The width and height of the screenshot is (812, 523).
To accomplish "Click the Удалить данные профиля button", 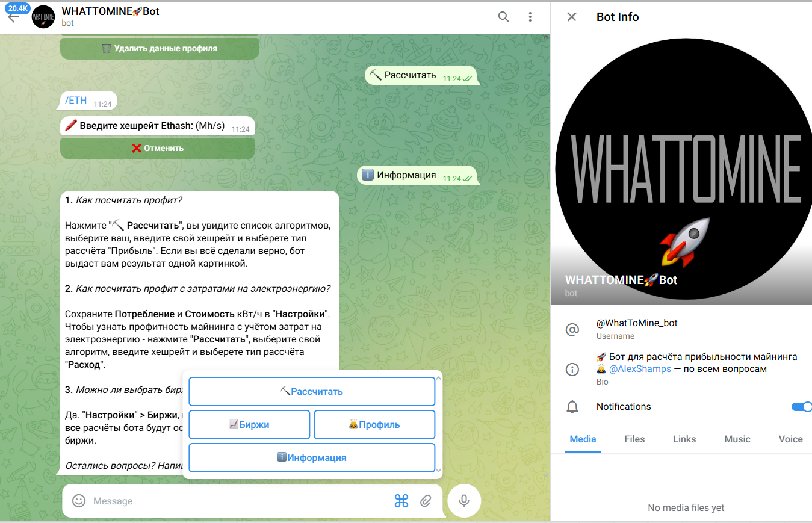I will pyautogui.click(x=160, y=48).
